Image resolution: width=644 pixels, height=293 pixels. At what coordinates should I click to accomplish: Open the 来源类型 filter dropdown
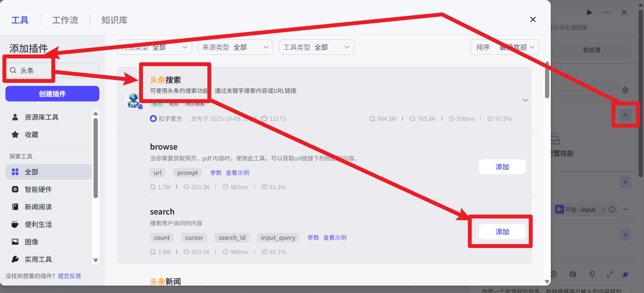tap(236, 47)
